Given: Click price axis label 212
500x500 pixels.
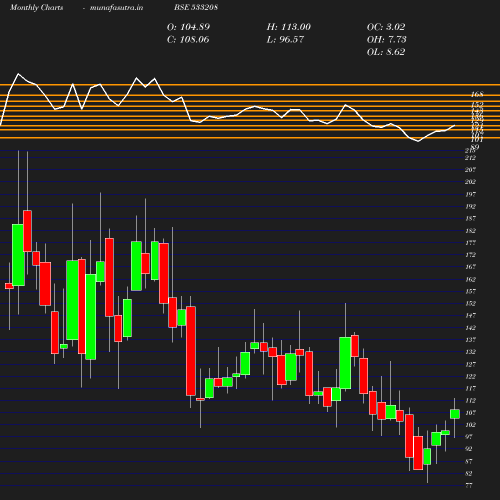Looking at the screenshot, I should 470,158.
